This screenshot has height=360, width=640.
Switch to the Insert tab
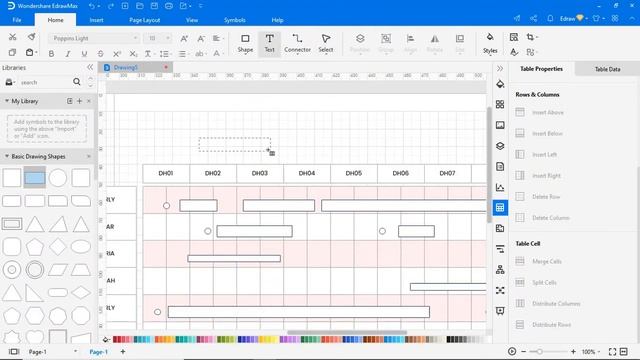pyautogui.click(x=96, y=20)
